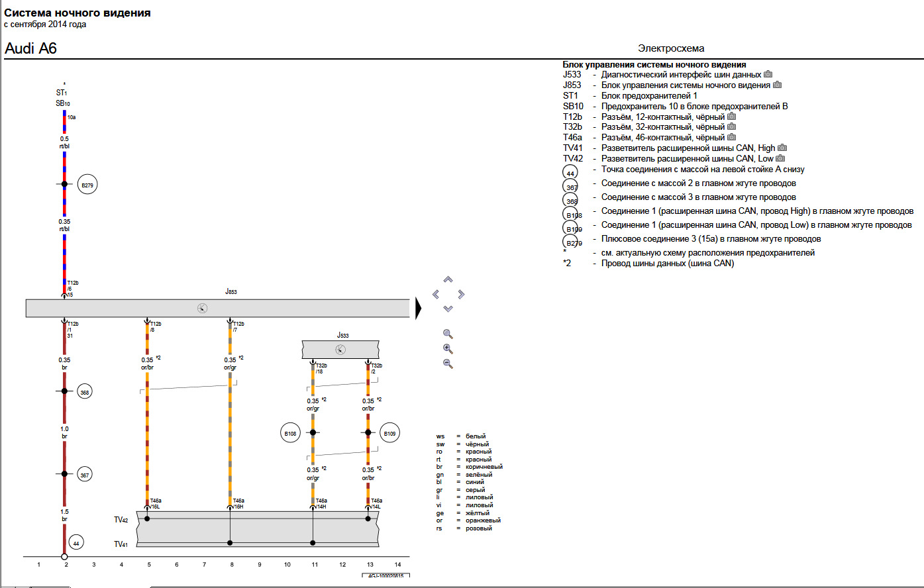Open the camera icon for TV42 CAN Low
The height and width of the screenshot is (588, 924).
[780, 159]
